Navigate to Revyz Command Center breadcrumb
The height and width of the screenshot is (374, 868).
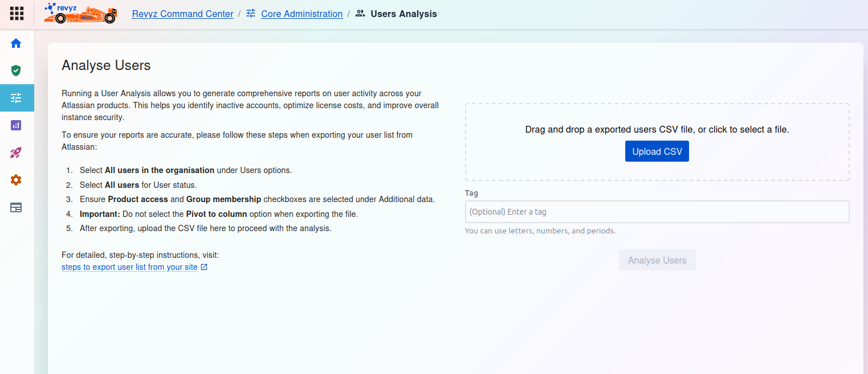tap(182, 14)
